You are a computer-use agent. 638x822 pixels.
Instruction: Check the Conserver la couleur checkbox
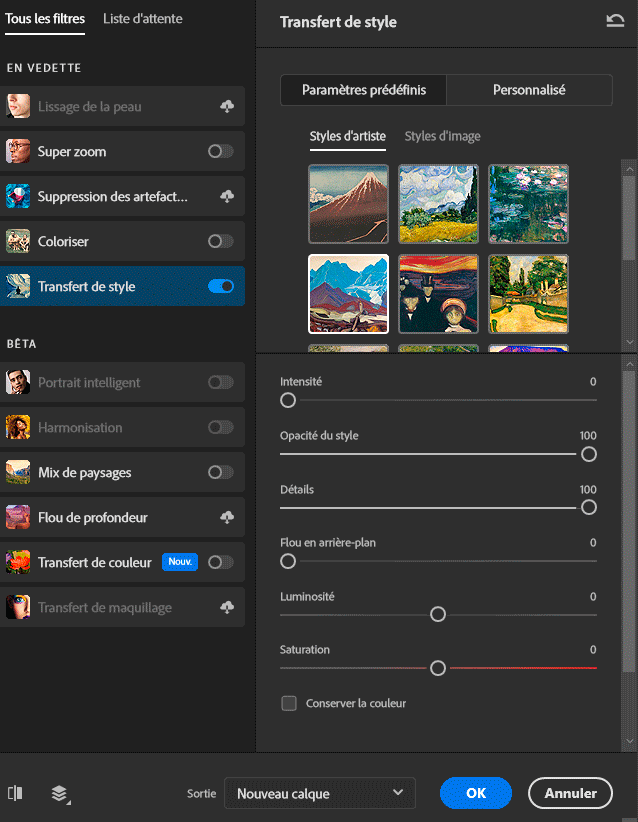coord(289,703)
